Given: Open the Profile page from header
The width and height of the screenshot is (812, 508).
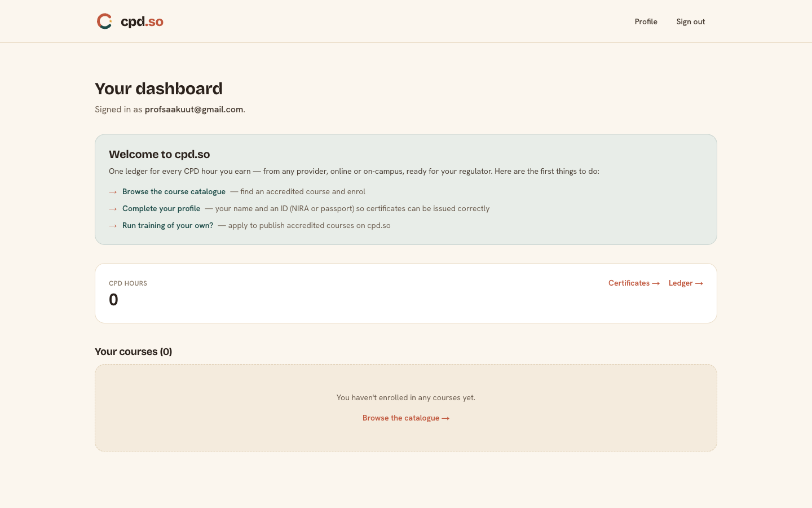Looking at the screenshot, I should (x=646, y=21).
